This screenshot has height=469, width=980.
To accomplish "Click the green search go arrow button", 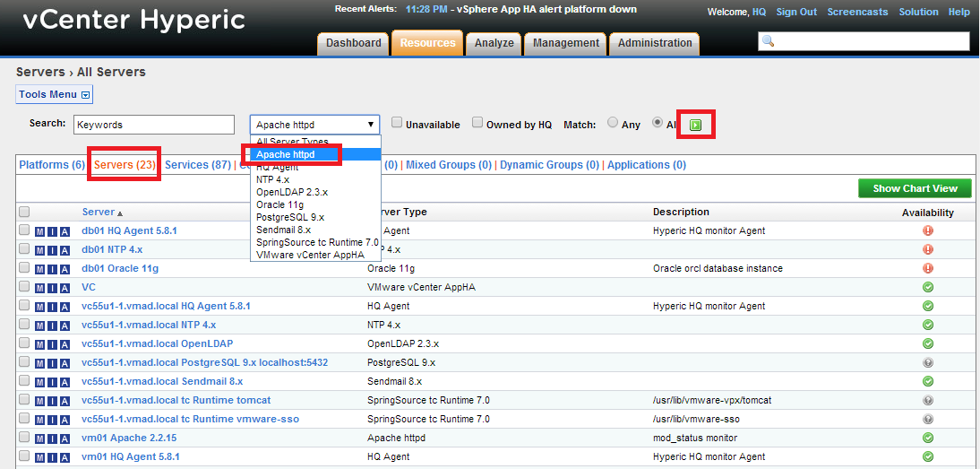I will pos(696,125).
